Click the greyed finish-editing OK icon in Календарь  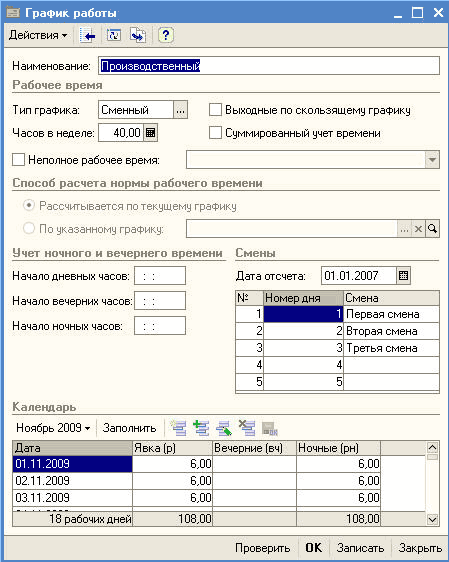[270, 428]
